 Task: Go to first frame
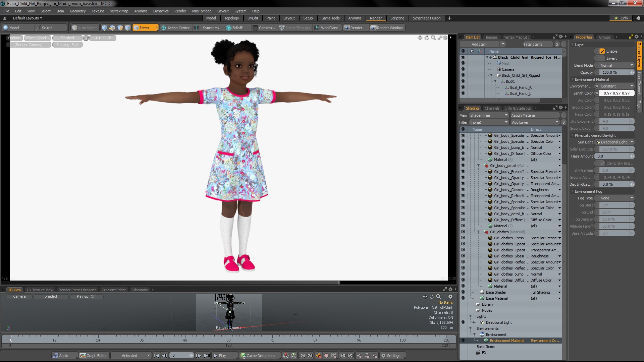pyautogui.click(x=156, y=356)
